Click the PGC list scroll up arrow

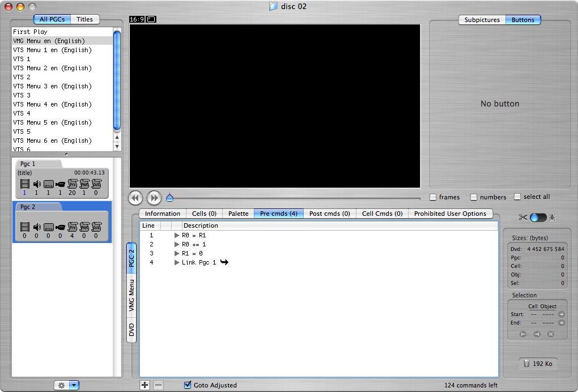tap(117, 138)
